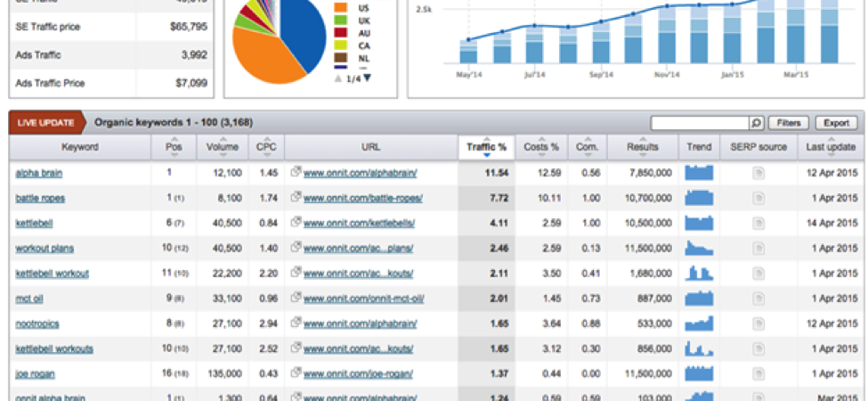This screenshot has height=401, width=868.
Task: Sort table by Last update column
Action: [831, 147]
